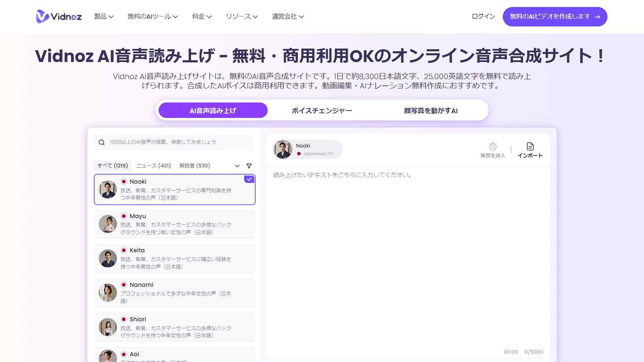This screenshot has height=362, width=644.
Task: Switch to AI音声読み上げ tab
Action: 213,110
